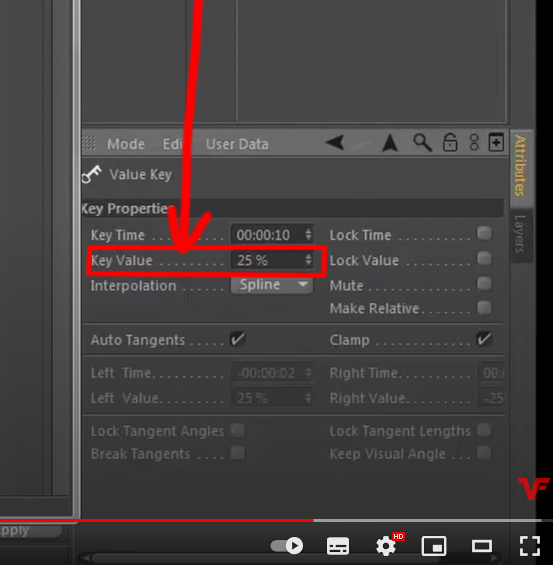Screen dimensions: 553x565
Task: Click the back arrow in Attributes toolbar
Action: click(335, 143)
